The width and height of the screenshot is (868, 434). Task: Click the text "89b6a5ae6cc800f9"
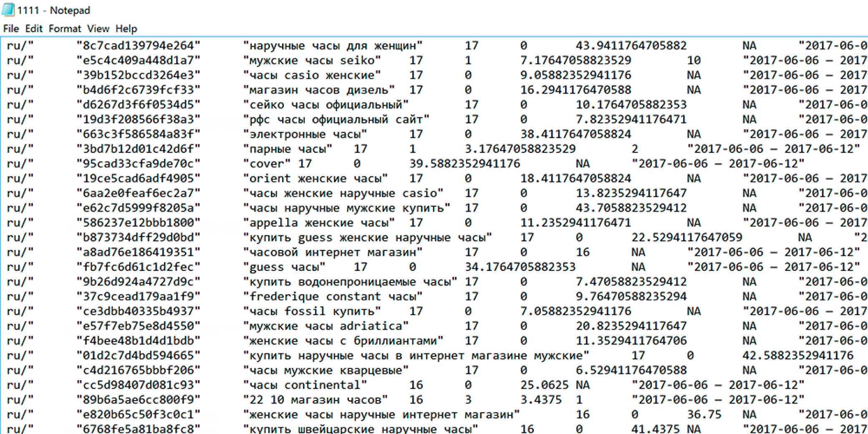139,400
